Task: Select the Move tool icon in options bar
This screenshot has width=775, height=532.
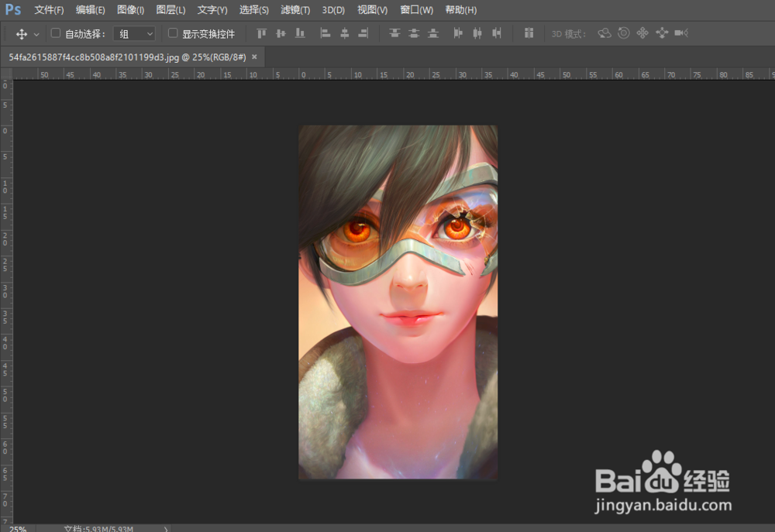Action: point(21,34)
